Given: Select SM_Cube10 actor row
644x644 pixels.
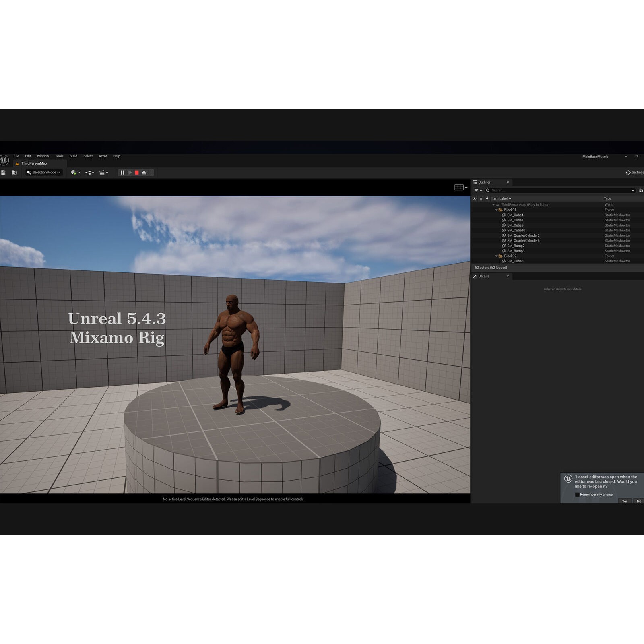Looking at the screenshot, I should [x=557, y=231].
